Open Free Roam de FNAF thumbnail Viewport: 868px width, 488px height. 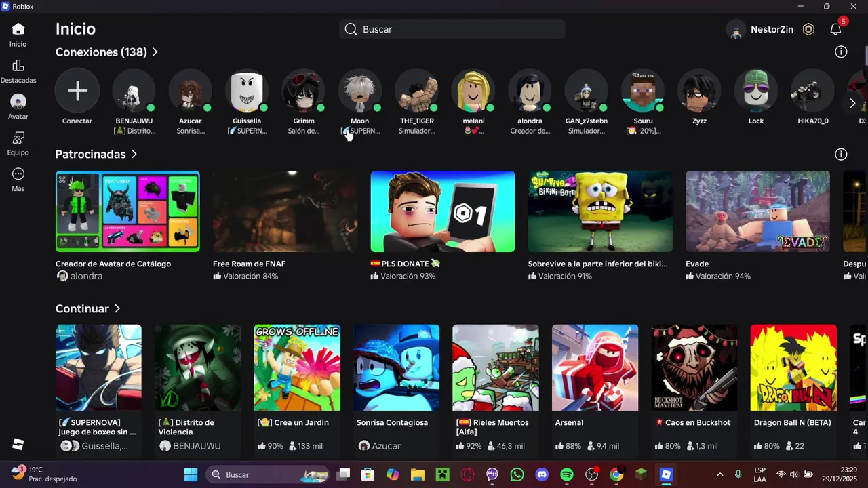click(x=285, y=211)
